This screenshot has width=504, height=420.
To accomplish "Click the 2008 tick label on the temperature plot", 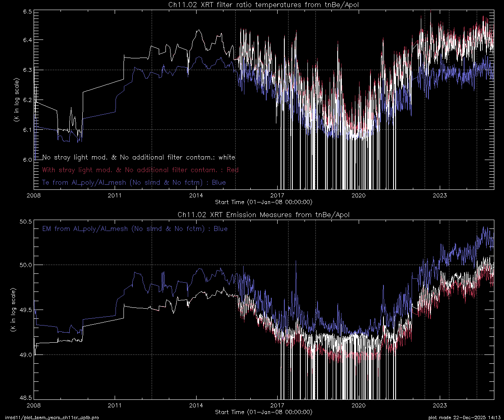I will pyautogui.click(x=34, y=195).
